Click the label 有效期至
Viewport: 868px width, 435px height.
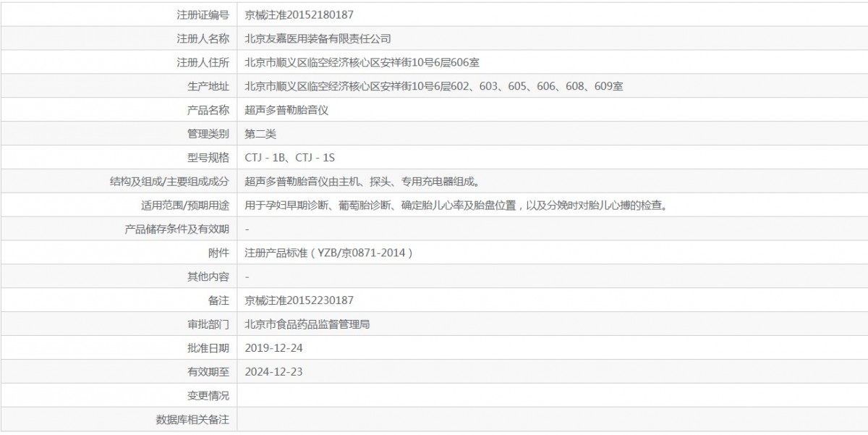click(208, 373)
